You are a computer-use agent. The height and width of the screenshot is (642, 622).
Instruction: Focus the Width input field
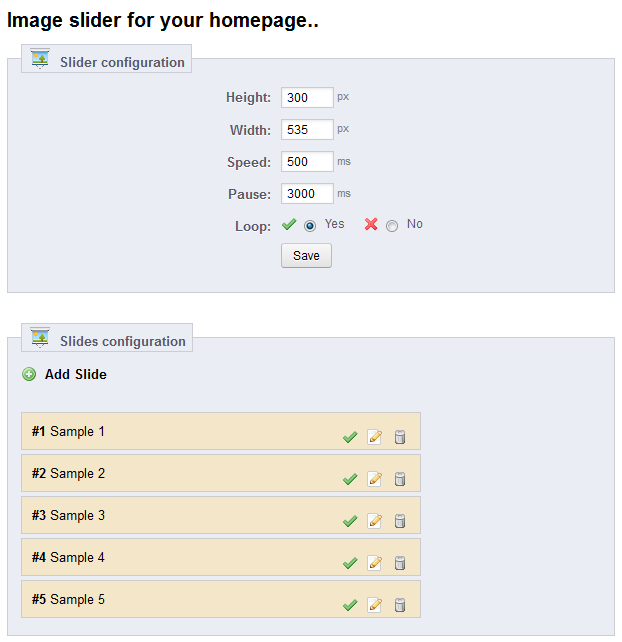click(307, 130)
